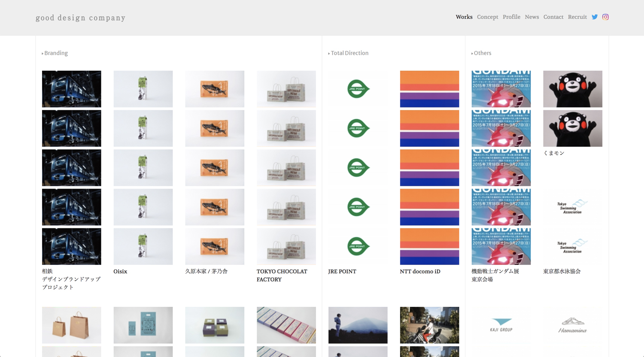Screen dimensions: 644x357
Task: Open the Profile page
Action: point(511,17)
